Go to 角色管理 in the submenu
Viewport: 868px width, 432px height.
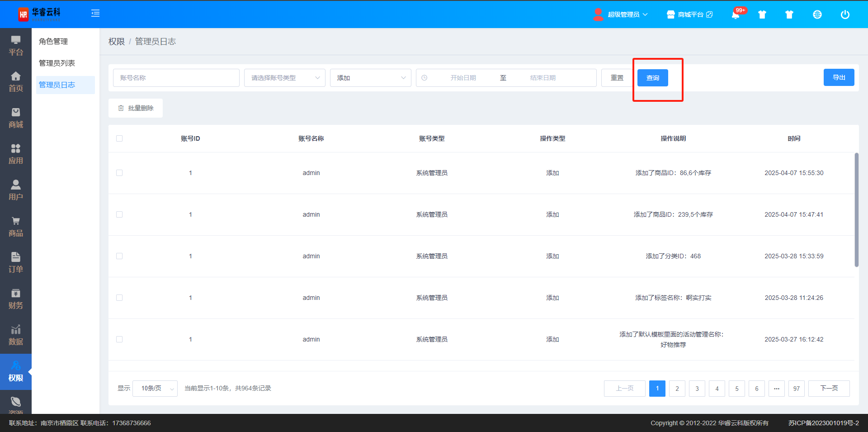click(53, 41)
